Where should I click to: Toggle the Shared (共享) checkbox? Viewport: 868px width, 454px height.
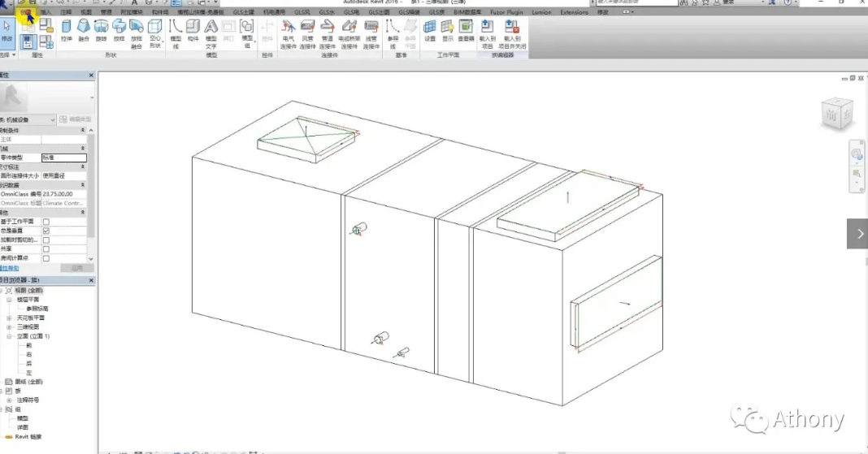click(x=46, y=249)
